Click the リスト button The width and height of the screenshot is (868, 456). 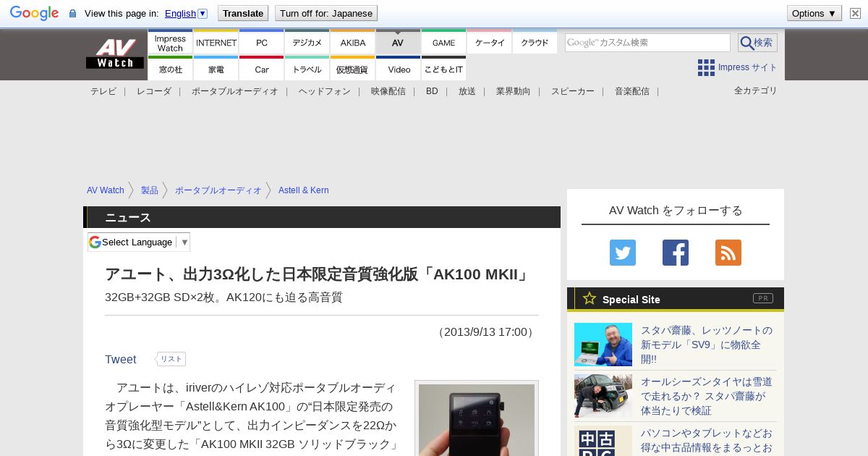click(x=171, y=359)
